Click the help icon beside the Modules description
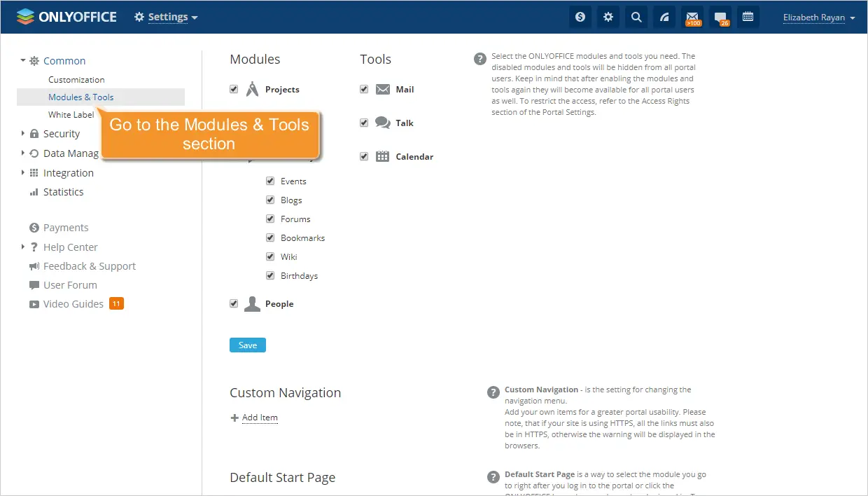Viewport: 868px width, 496px height. click(480, 59)
